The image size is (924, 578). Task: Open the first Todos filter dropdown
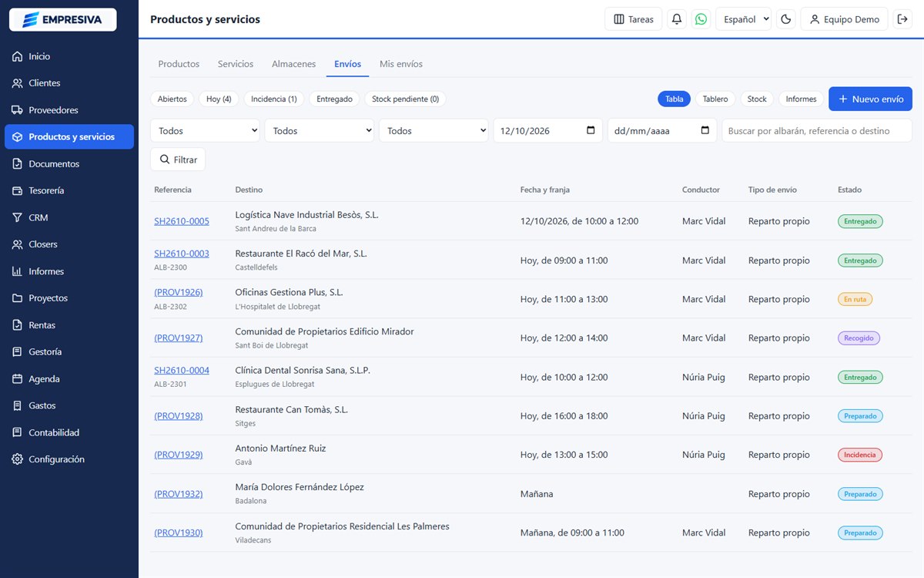click(x=206, y=131)
